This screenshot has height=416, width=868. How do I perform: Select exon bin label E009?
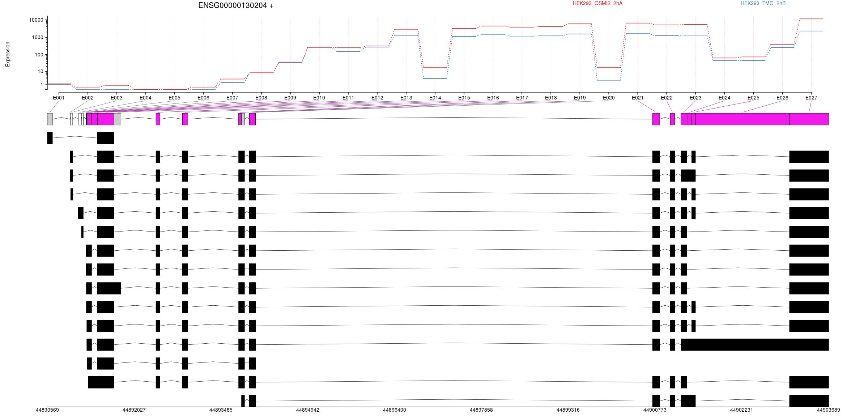(290, 98)
